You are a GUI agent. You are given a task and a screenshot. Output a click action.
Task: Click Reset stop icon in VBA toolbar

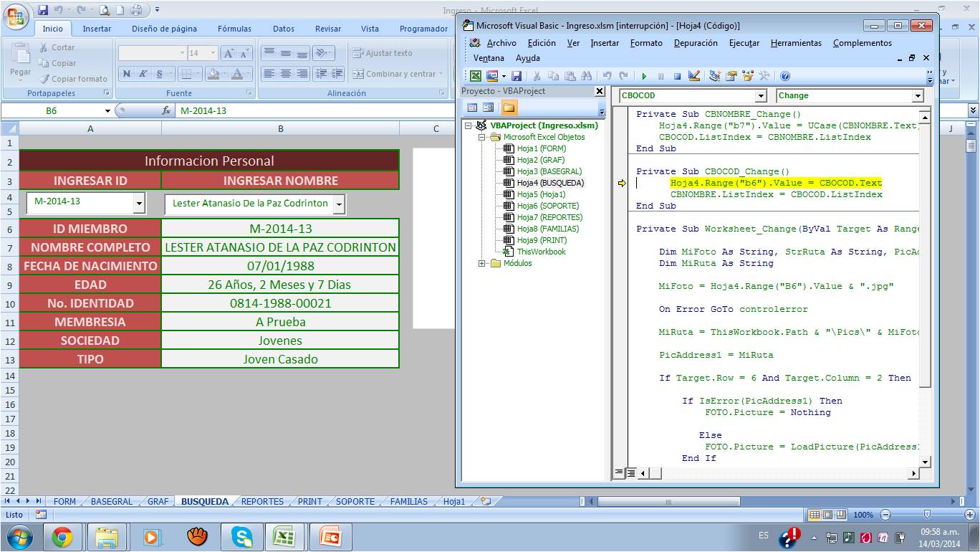[677, 76]
